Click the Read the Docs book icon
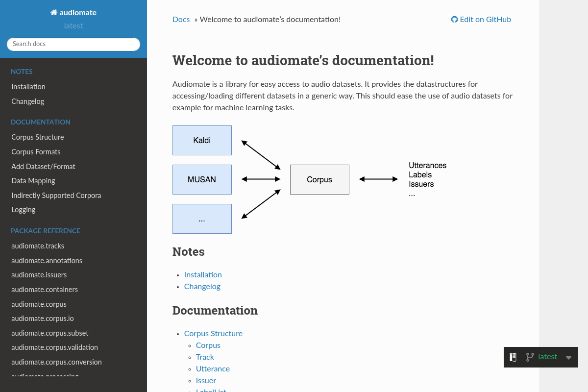The width and height of the screenshot is (588, 392). pyautogui.click(x=513, y=357)
